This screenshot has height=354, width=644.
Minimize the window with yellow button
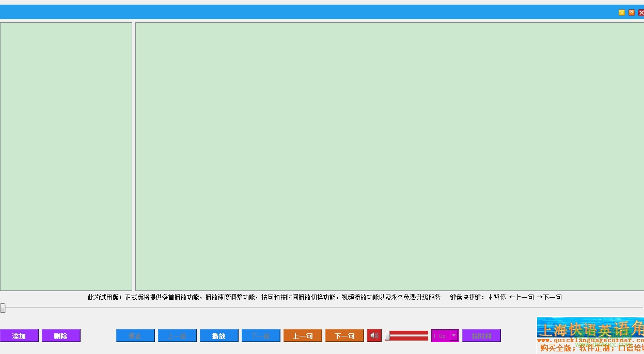click(622, 12)
